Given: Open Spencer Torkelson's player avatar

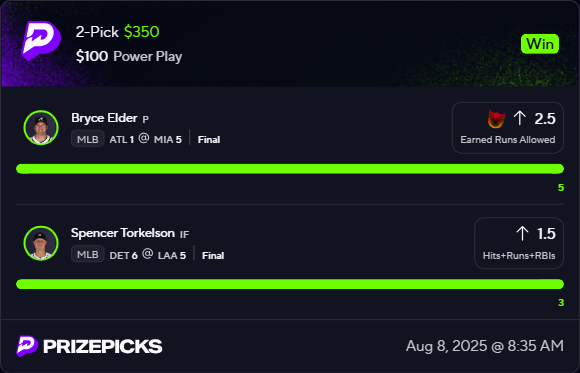Looking at the screenshot, I should pyautogui.click(x=41, y=243).
